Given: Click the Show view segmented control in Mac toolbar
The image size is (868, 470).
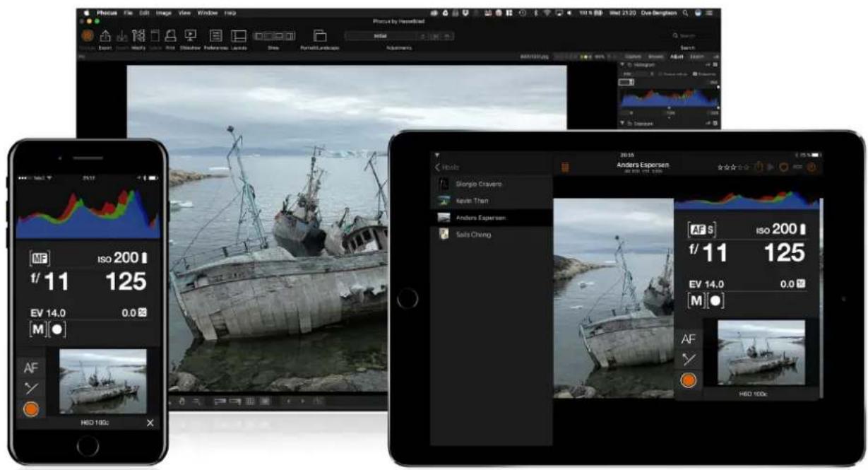Looking at the screenshot, I should point(273,35).
